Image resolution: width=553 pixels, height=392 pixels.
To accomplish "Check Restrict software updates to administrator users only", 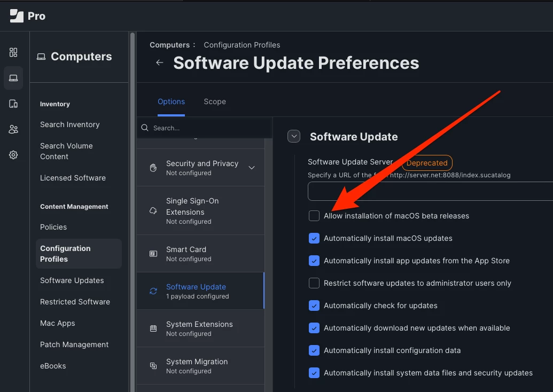I will [x=314, y=283].
